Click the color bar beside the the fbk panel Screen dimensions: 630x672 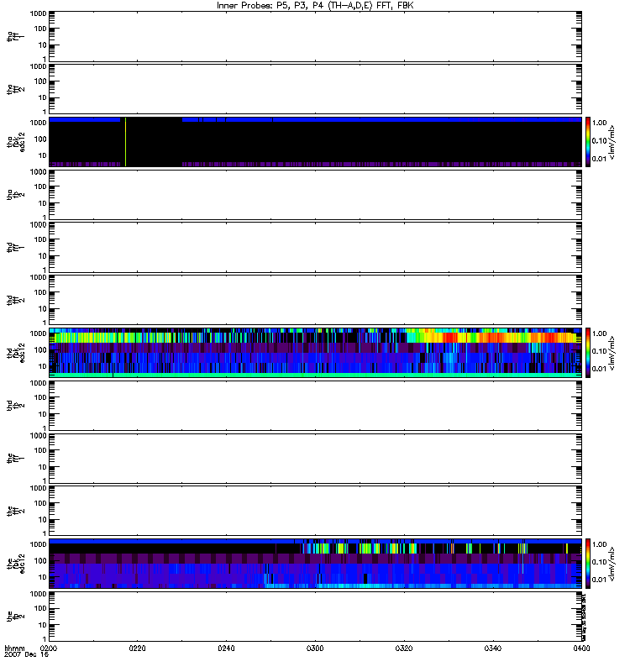tap(588, 564)
